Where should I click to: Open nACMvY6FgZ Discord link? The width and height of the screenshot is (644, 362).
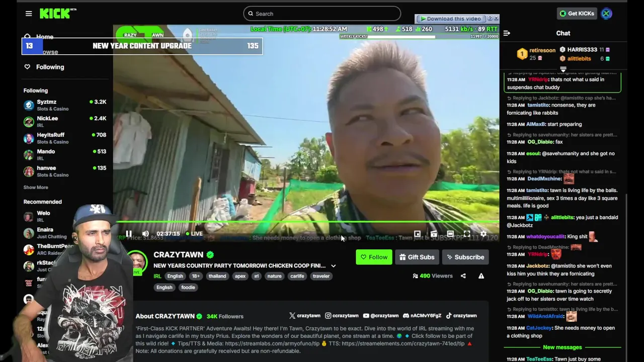pyautogui.click(x=422, y=316)
